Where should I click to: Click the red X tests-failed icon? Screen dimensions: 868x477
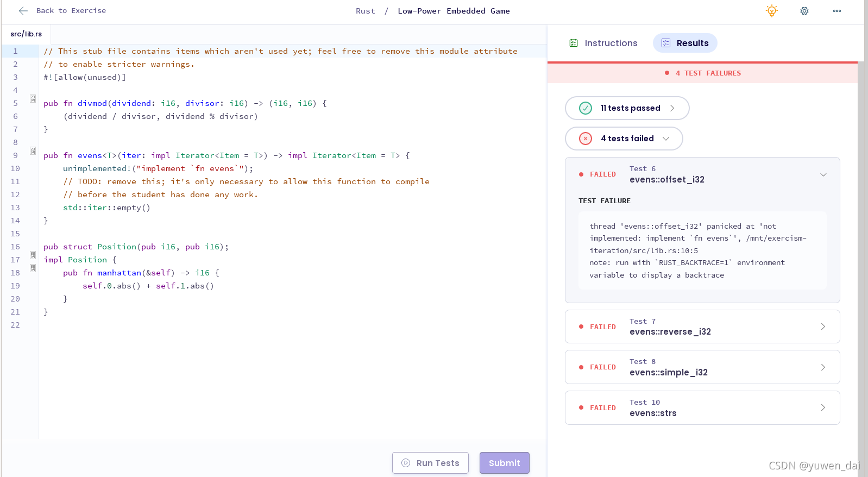click(x=586, y=139)
